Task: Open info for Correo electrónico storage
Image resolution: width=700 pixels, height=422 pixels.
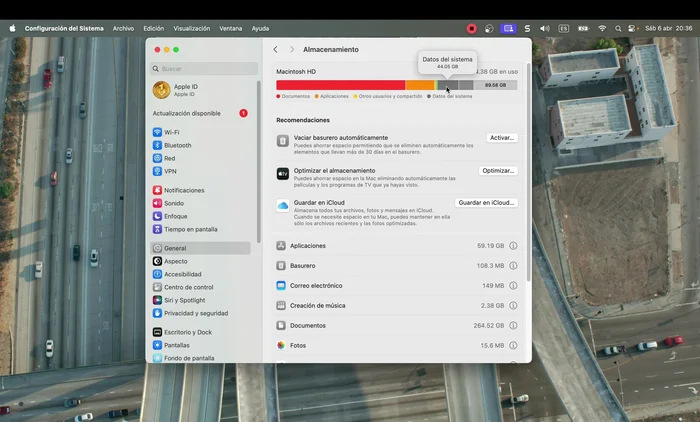Action: click(x=513, y=286)
